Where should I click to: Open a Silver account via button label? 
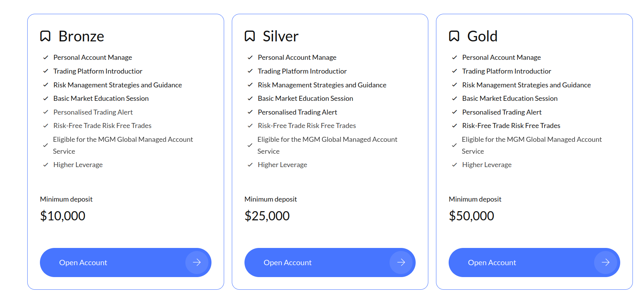(287, 263)
